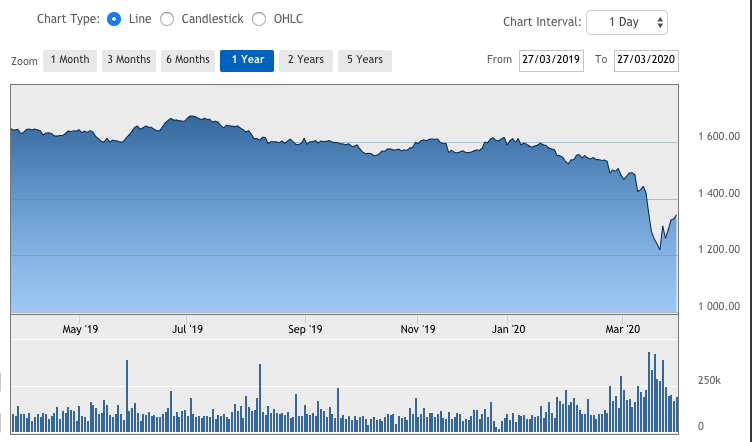The image size is (752, 442).
Task: Select the 1 Year zoom button
Action: coord(247,60)
